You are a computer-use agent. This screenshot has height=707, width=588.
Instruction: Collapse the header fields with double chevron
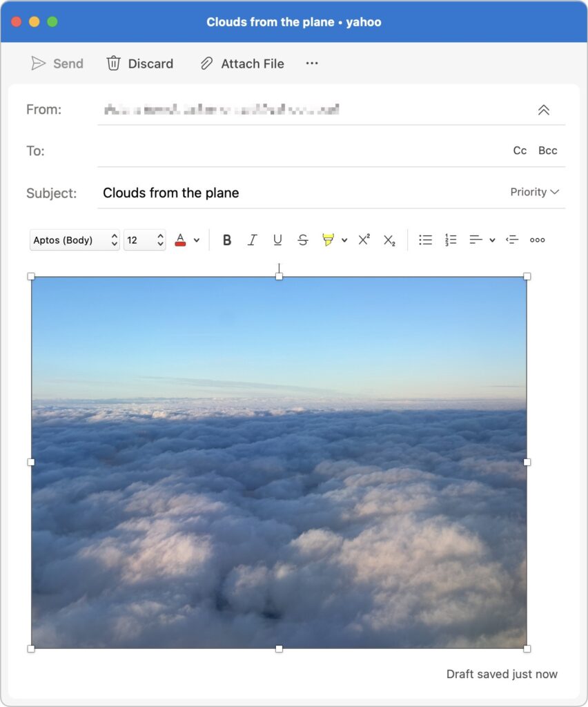[x=544, y=110]
